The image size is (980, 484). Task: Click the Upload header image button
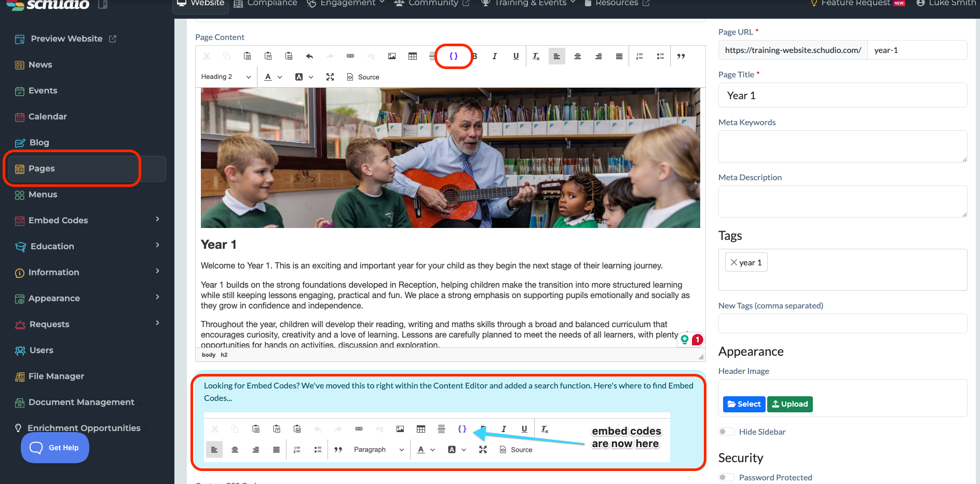790,404
